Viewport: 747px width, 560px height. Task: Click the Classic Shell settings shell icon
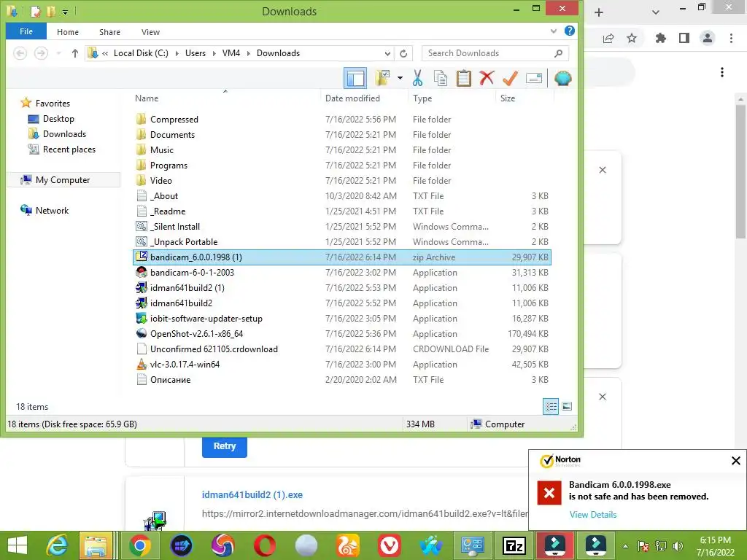562,78
